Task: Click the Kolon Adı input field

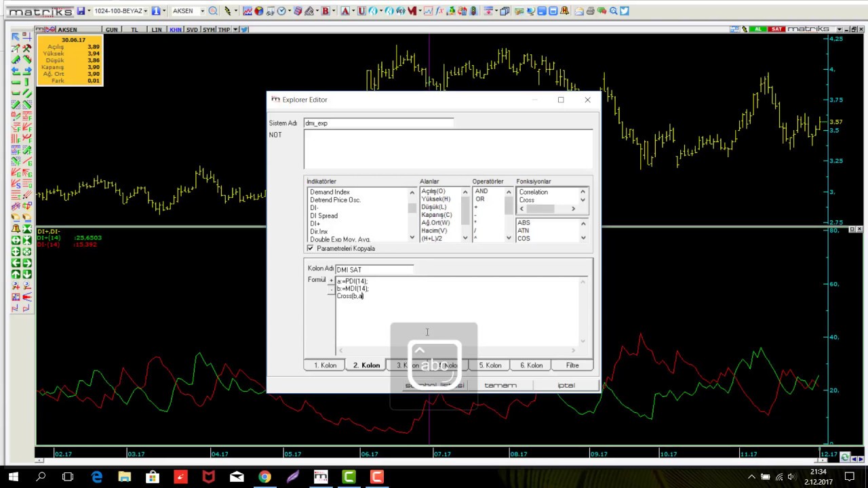Action: (x=374, y=269)
